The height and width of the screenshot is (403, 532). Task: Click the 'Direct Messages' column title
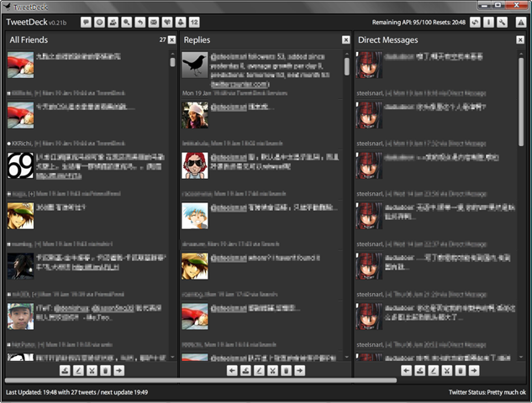(x=388, y=40)
